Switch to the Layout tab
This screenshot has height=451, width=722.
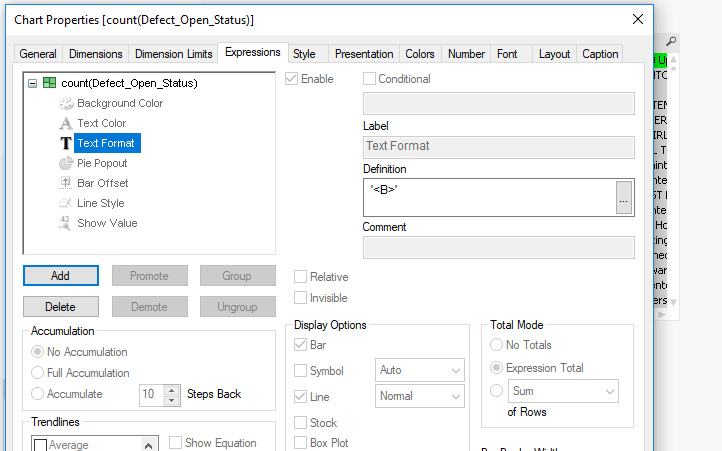554,54
